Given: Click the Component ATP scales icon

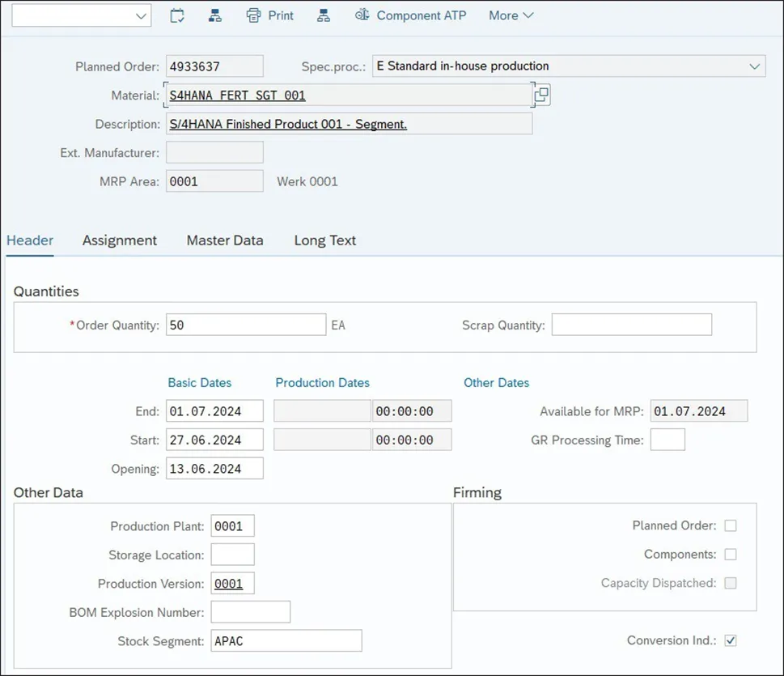Looking at the screenshot, I should [362, 15].
